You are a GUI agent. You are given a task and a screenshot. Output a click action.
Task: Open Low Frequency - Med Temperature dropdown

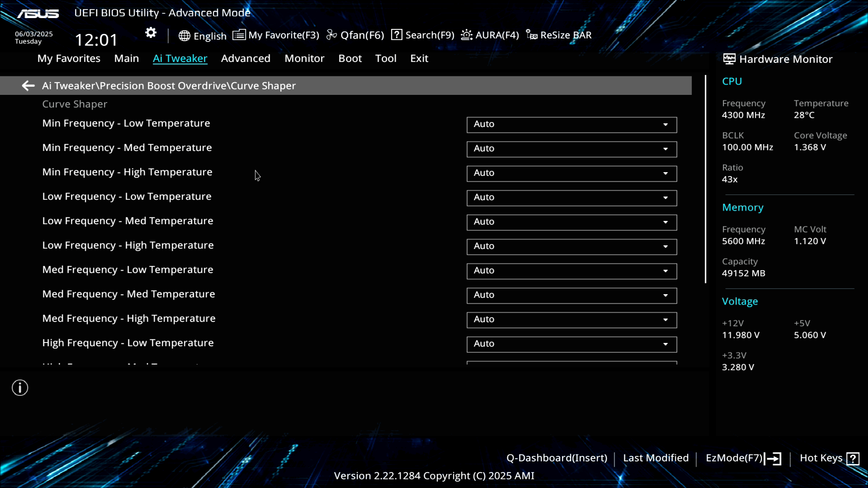(x=571, y=222)
